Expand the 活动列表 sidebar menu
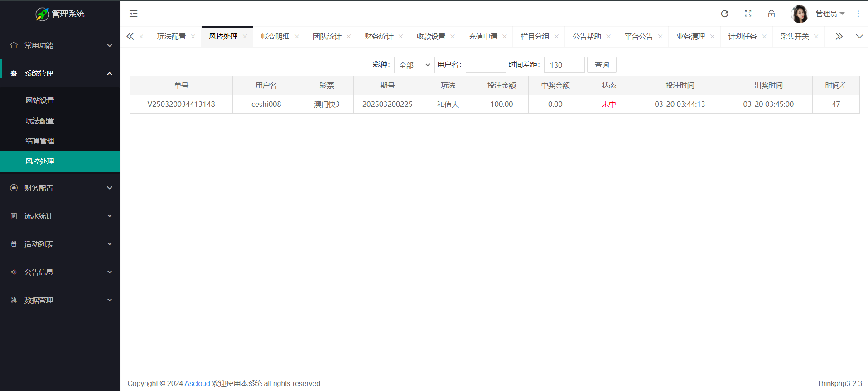Viewport: 868px width, 391px height. [60, 244]
